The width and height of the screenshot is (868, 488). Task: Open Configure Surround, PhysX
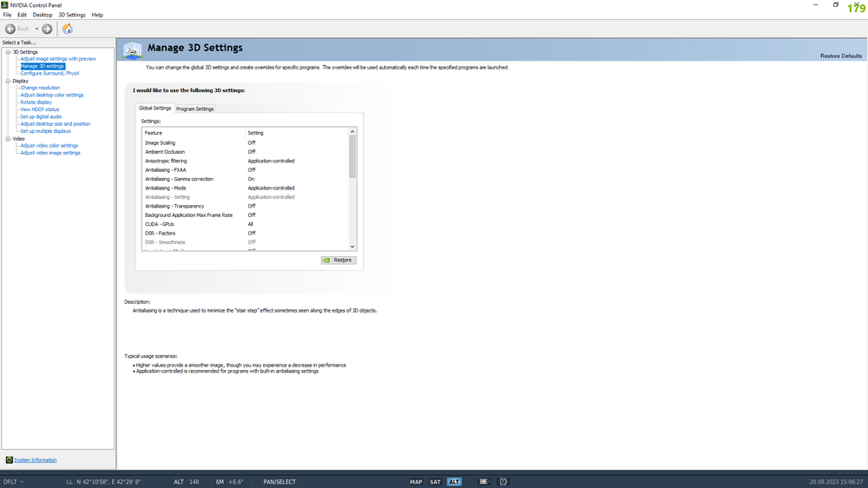point(49,73)
